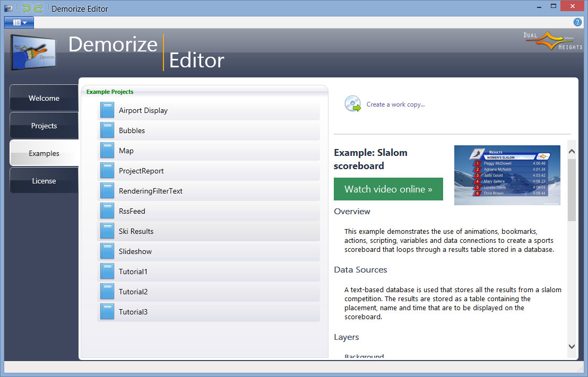This screenshot has width=588, height=377.
Task: Click Create a work copy link
Action: (x=395, y=104)
